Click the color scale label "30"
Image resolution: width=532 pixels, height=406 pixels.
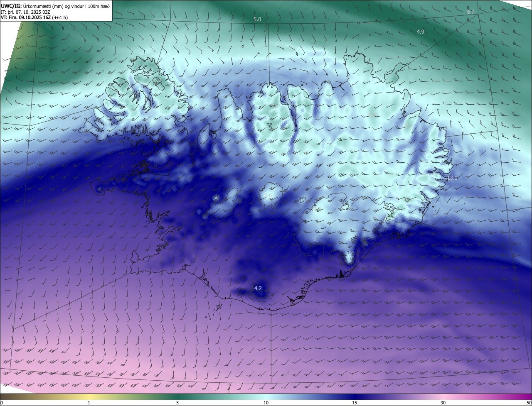(443, 403)
